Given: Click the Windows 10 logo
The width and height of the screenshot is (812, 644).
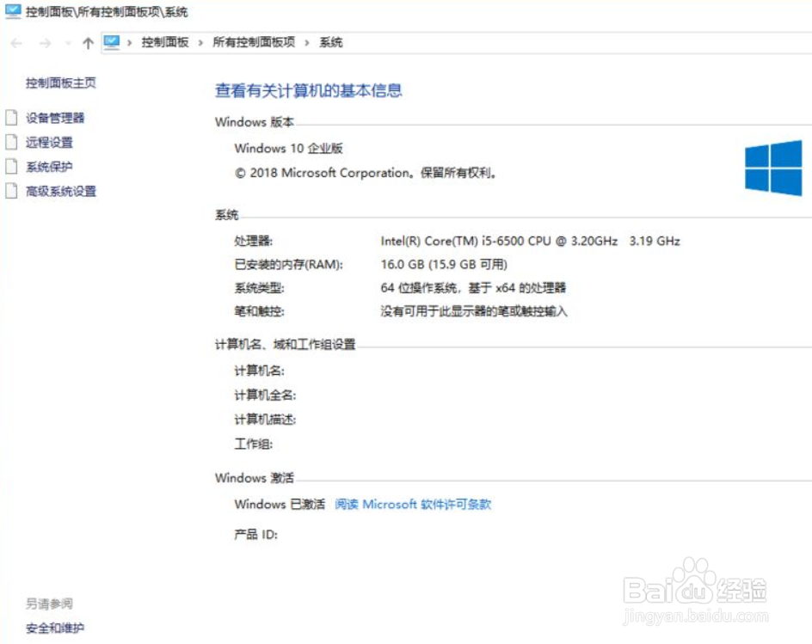Looking at the screenshot, I should click(773, 169).
